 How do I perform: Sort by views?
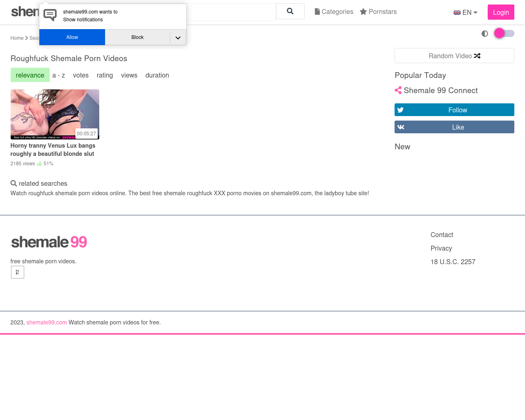pyautogui.click(x=129, y=75)
